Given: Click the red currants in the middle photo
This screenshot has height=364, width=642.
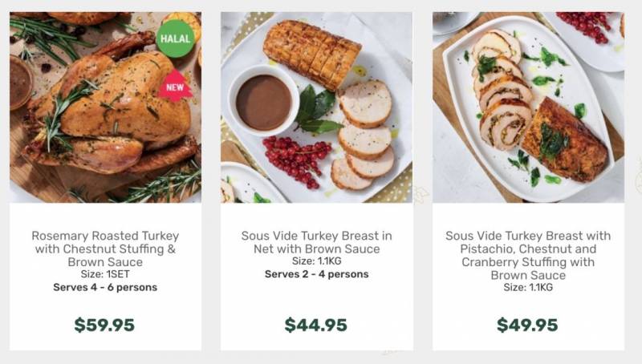Looking at the screenshot, I should tap(297, 161).
